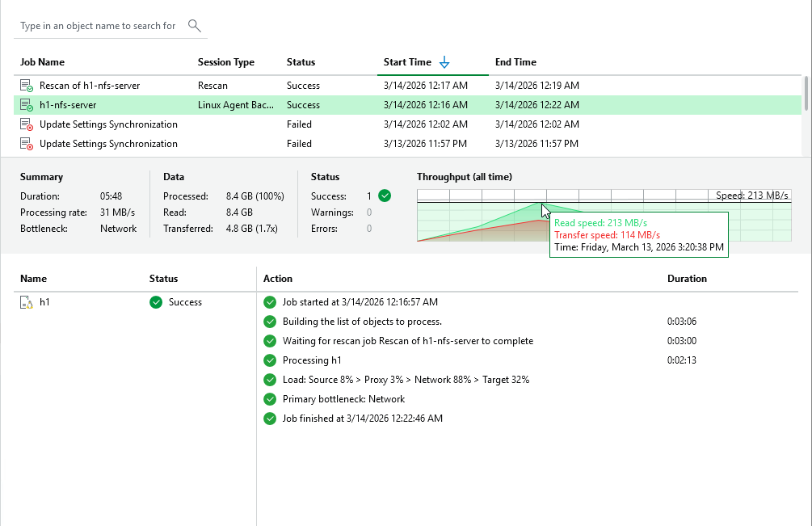Select the h1-nfs-server backup job name
This screenshot has height=526, width=812.
(x=68, y=105)
